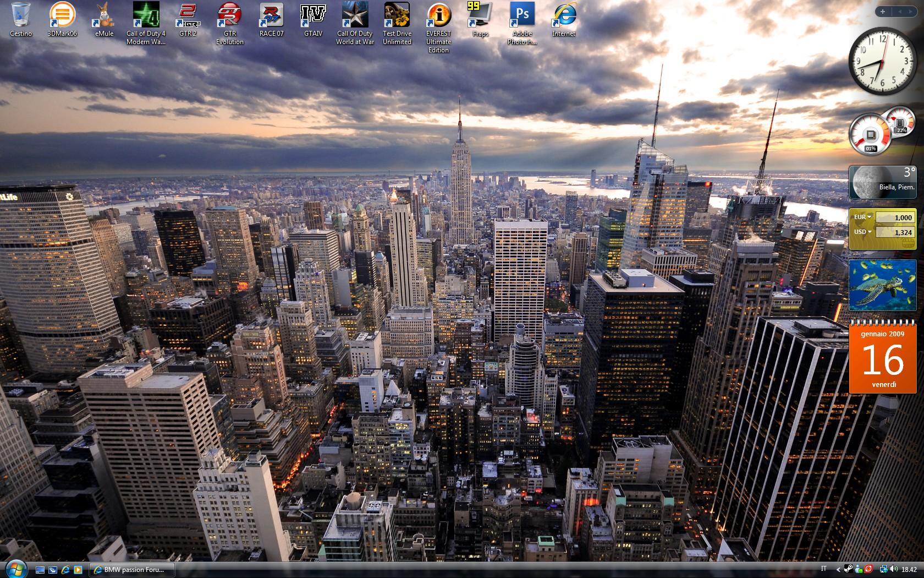Click the EVEREST Ultimate Edition icon
Viewport: 924px width, 578px height.
438,15
